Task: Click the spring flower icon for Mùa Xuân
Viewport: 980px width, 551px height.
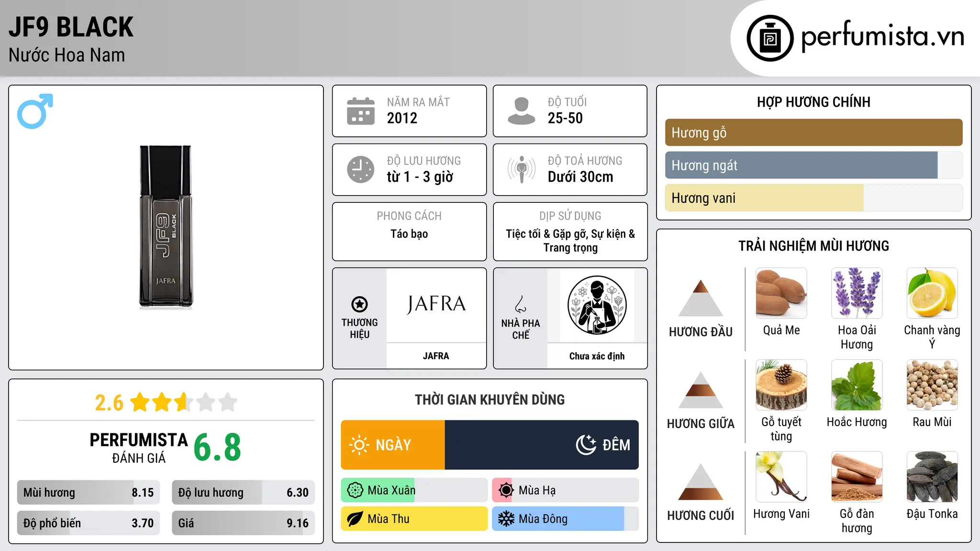Action: pyautogui.click(x=355, y=490)
